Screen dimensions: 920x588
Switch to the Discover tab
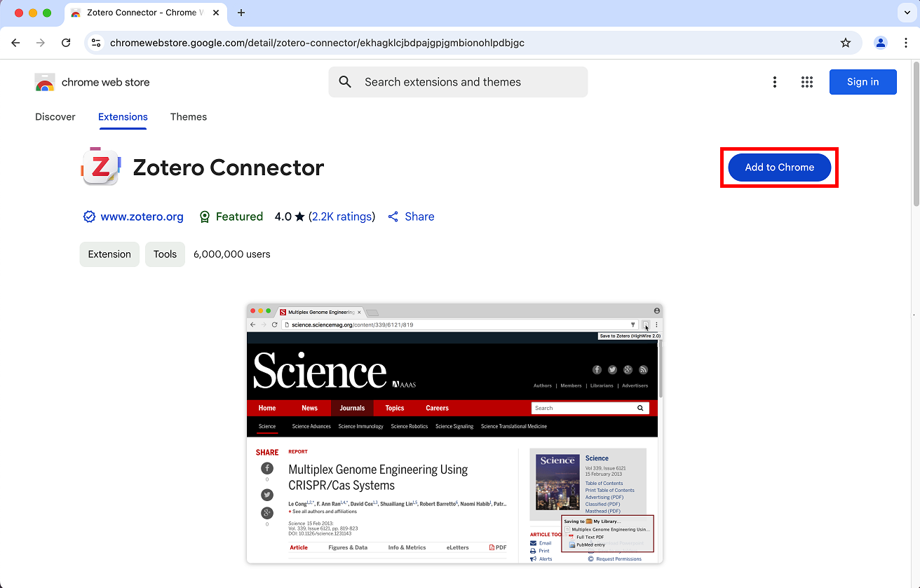coord(55,117)
